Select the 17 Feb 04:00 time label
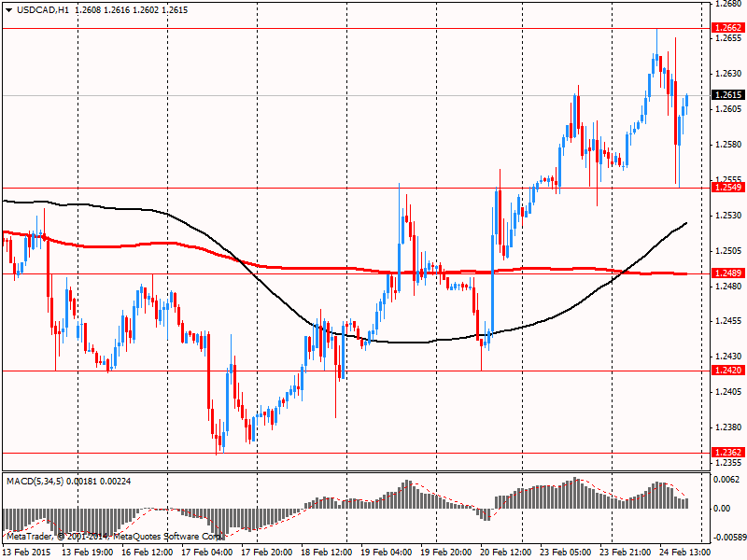This screenshot has height=560, width=747. 207,552
